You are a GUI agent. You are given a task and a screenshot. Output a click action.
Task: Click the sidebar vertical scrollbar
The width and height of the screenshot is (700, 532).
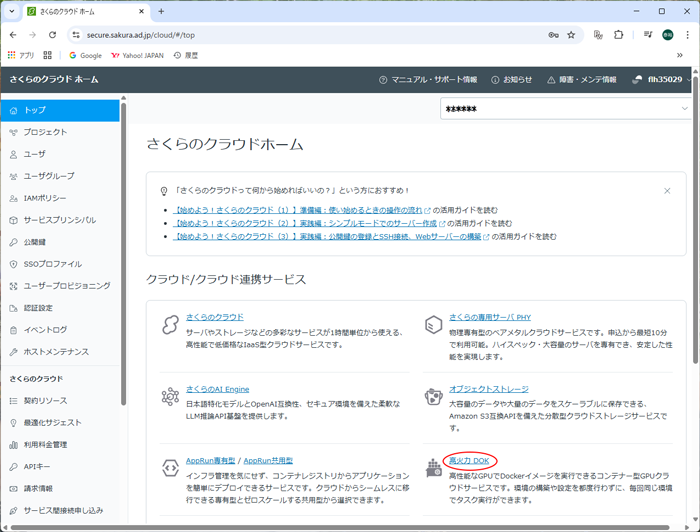click(124, 254)
